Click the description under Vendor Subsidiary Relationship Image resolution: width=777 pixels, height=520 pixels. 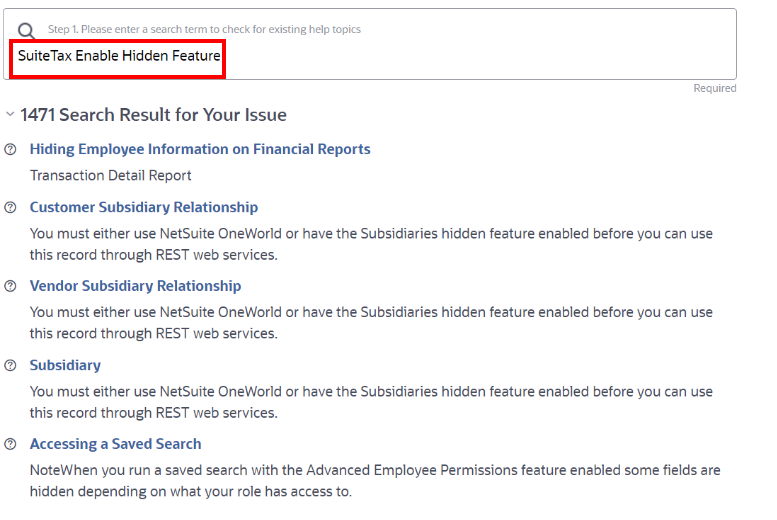(371, 322)
